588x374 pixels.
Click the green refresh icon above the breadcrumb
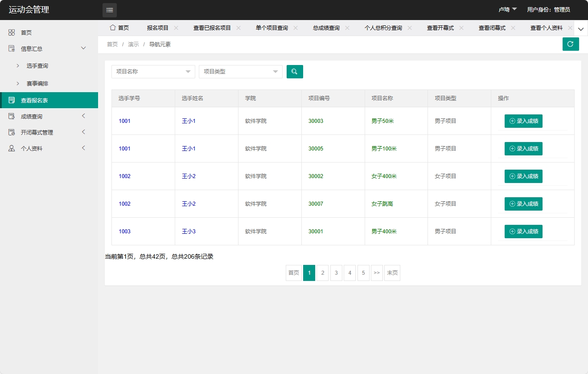click(x=571, y=44)
